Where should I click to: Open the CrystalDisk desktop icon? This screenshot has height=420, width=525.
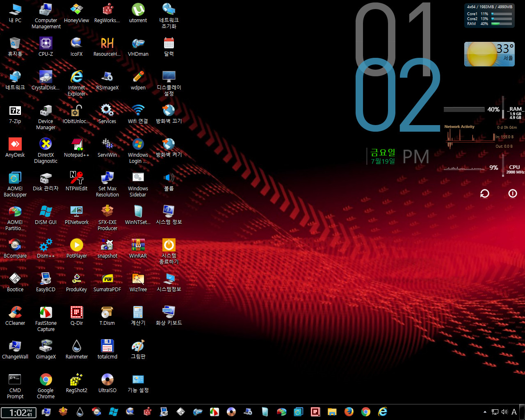[x=46, y=80]
